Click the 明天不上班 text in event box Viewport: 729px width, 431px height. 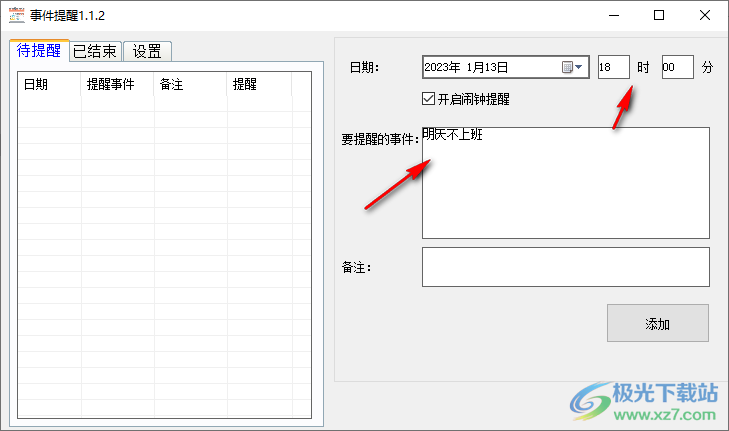tap(453, 134)
